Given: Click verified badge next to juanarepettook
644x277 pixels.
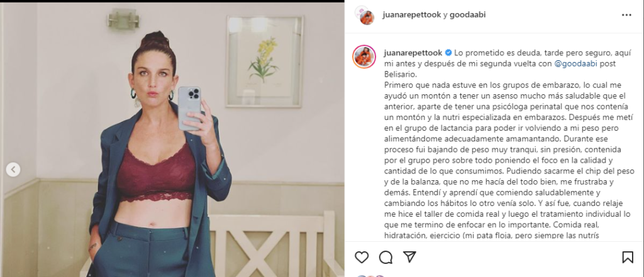Looking at the screenshot, I should (448, 53).
